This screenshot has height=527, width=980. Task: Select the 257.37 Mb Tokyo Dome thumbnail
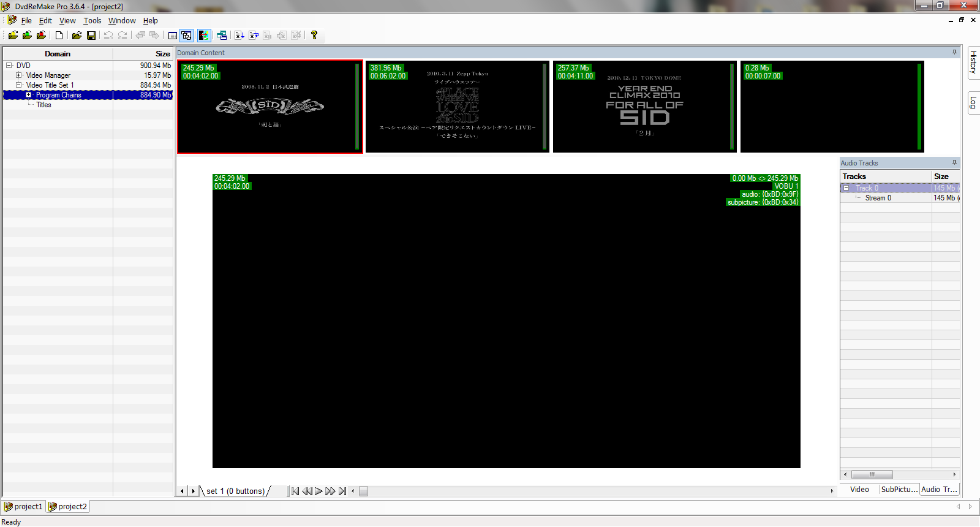pyautogui.click(x=644, y=107)
